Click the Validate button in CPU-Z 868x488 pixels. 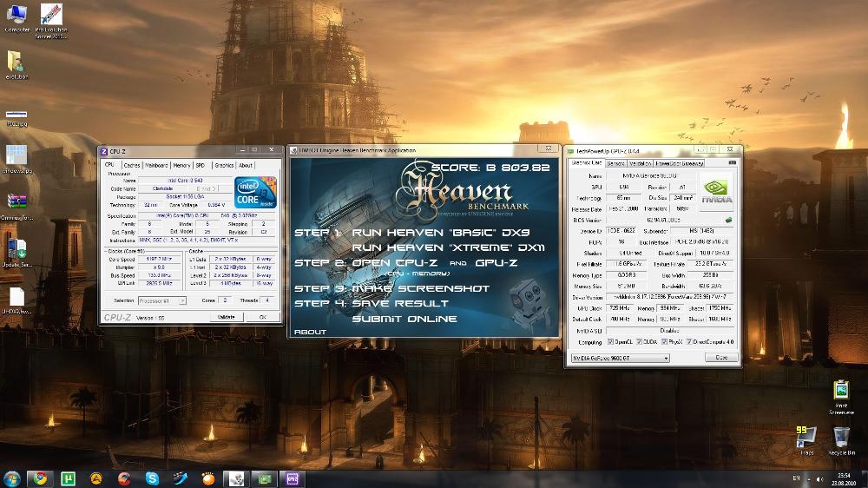point(226,318)
